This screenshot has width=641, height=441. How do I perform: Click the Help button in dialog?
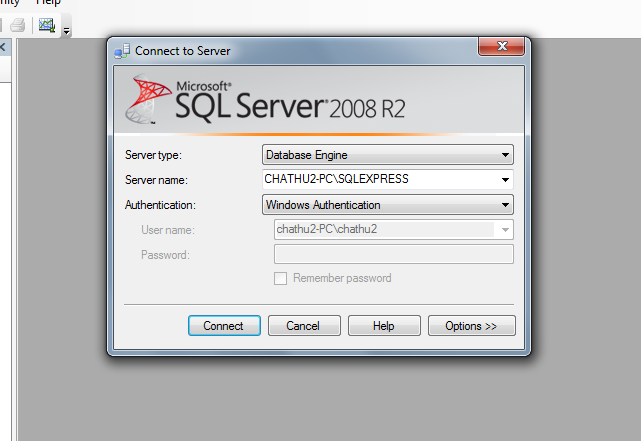(384, 326)
